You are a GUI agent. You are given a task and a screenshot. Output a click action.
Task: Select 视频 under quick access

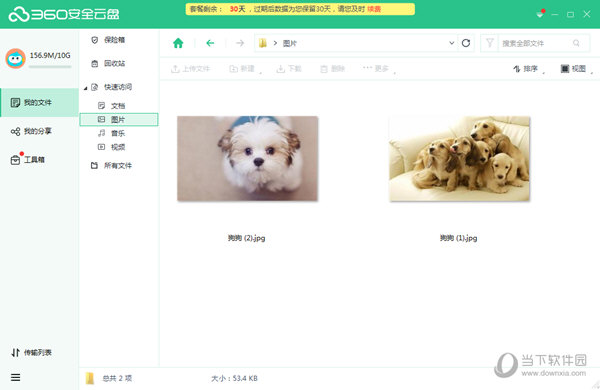tap(119, 147)
